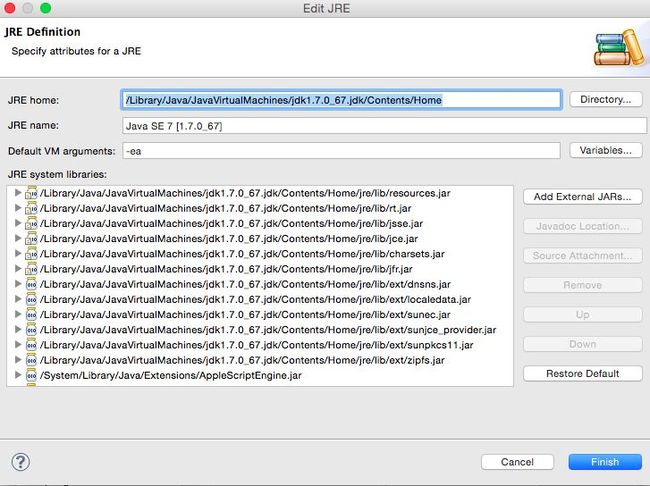
Task: Click the Source Attachment... button
Action: tap(582, 256)
